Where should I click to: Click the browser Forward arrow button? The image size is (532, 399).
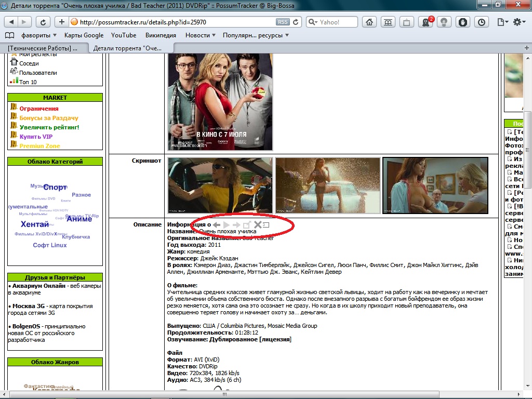(24, 22)
